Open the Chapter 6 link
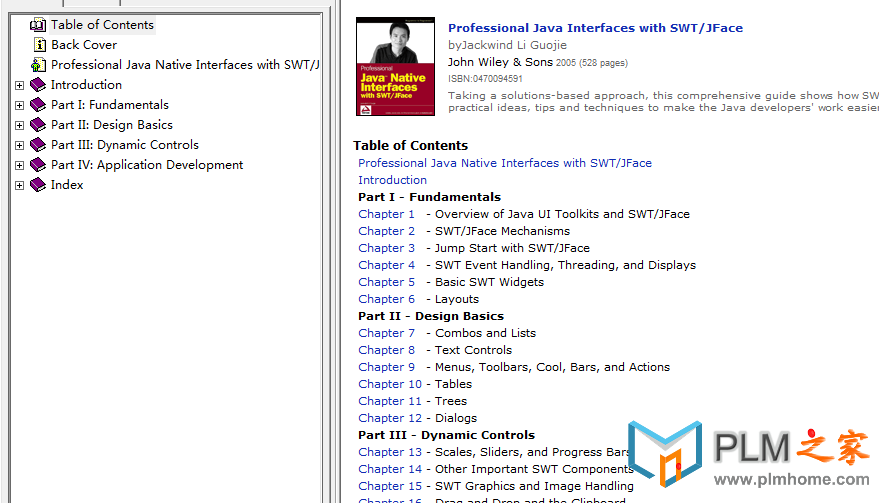The image size is (879, 503). point(386,299)
